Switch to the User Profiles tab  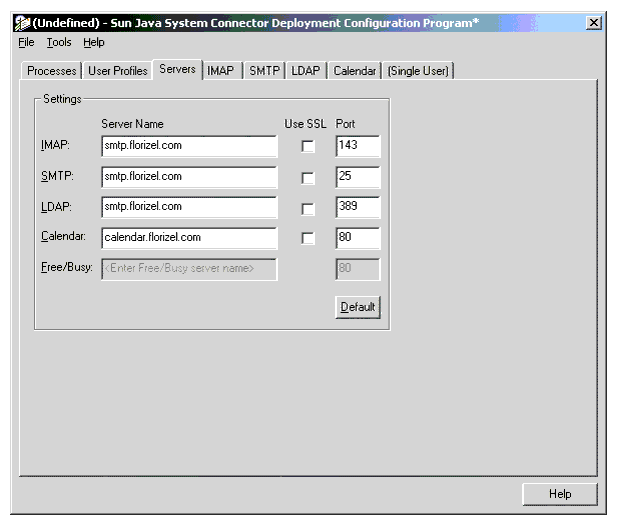pos(118,71)
